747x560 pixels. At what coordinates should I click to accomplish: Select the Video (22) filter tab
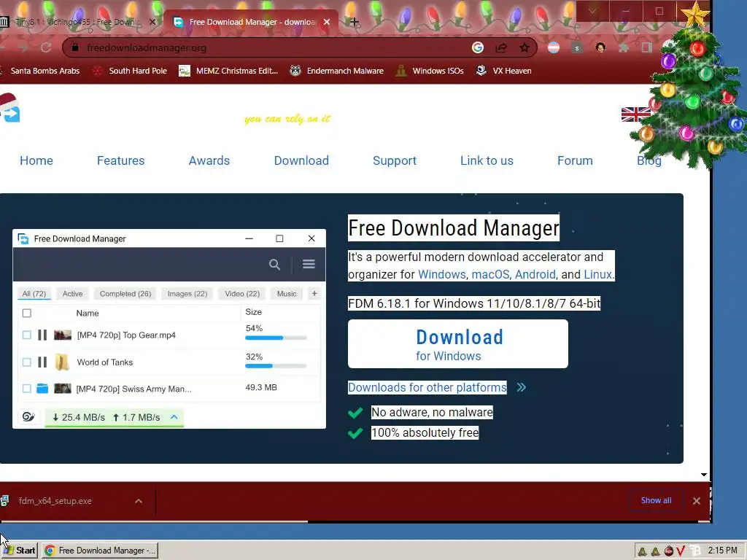242,294
